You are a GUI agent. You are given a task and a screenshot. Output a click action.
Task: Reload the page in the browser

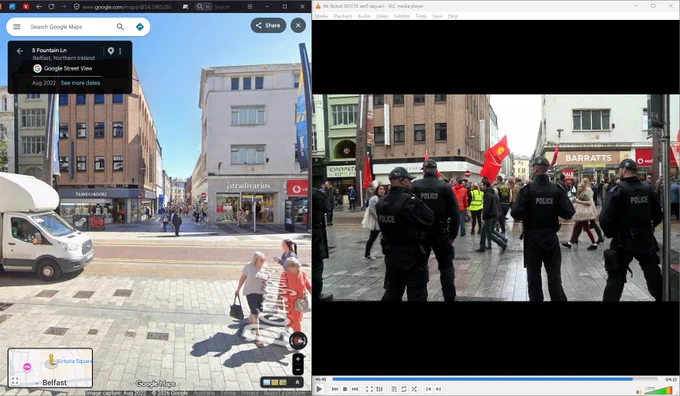click(51, 7)
